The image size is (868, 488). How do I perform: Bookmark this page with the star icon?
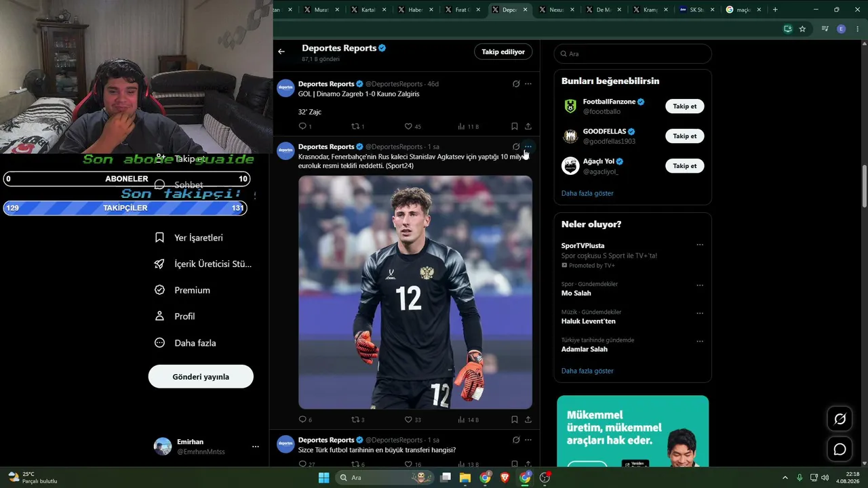point(802,29)
